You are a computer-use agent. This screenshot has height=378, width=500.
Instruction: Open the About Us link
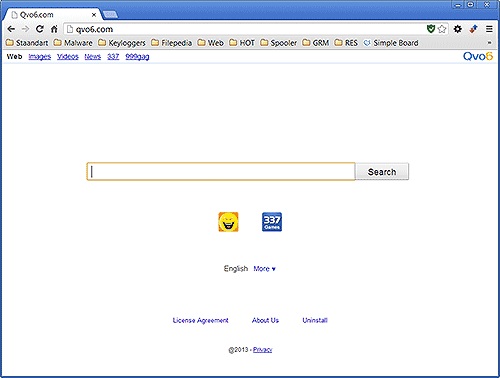point(265,320)
